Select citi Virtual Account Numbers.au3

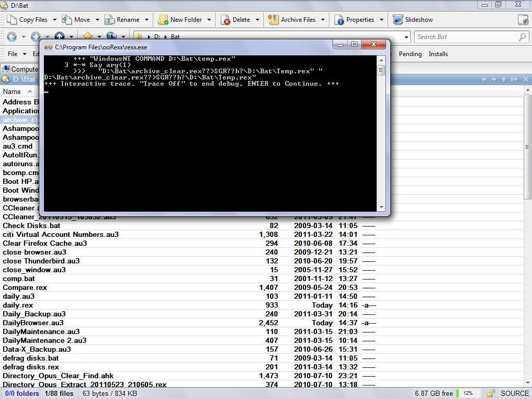coord(61,234)
